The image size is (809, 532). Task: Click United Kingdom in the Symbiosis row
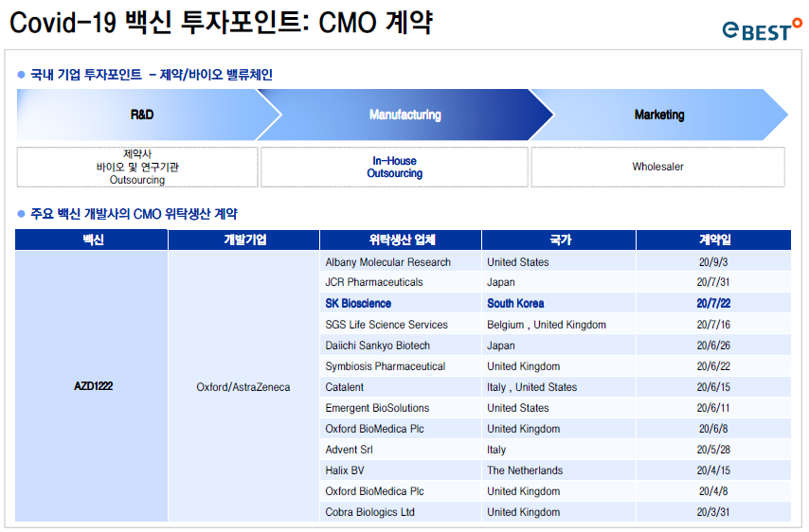[524, 366]
